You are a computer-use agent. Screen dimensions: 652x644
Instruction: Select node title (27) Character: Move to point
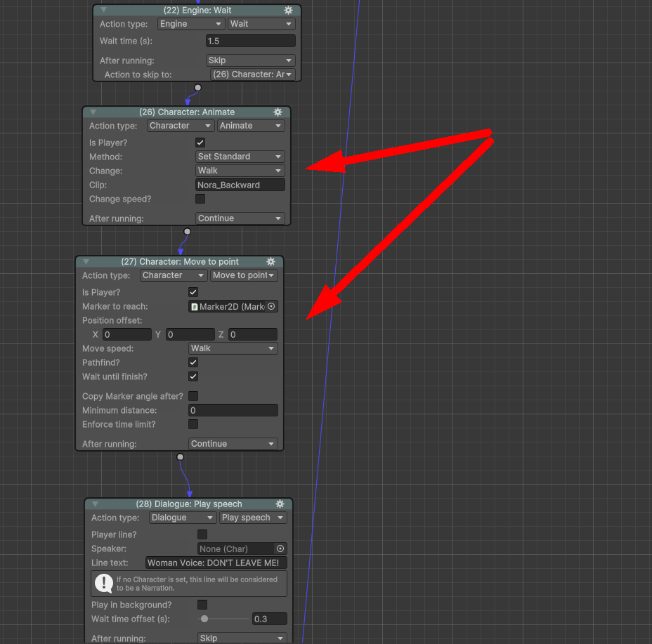point(180,261)
